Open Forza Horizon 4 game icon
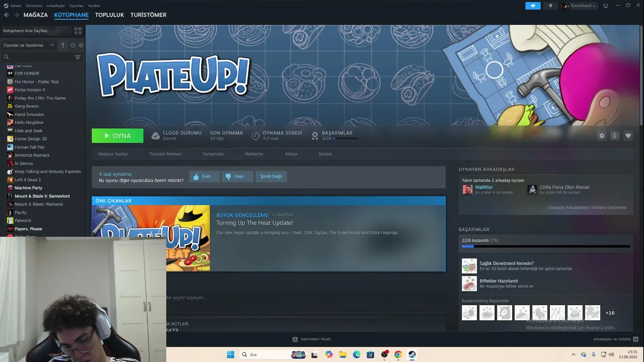The height and width of the screenshot is (362, 644). (10, 90)
